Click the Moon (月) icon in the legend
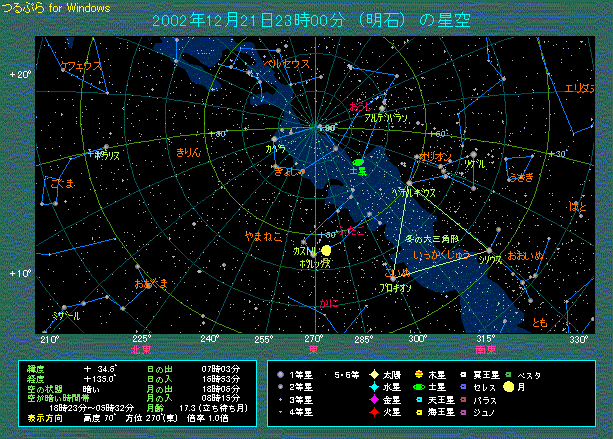The image size is (613, 439). (x=509, y=387)
